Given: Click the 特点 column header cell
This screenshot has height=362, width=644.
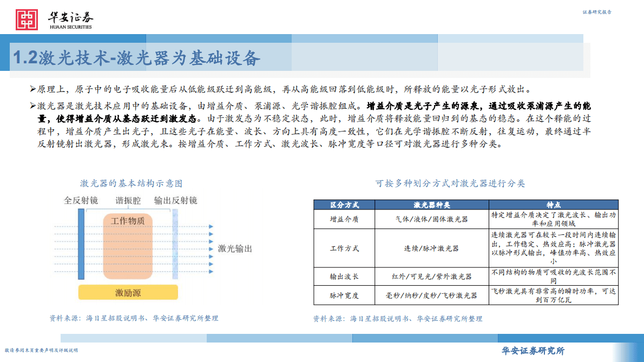Looking at the screenshot, I should (554, 204).
